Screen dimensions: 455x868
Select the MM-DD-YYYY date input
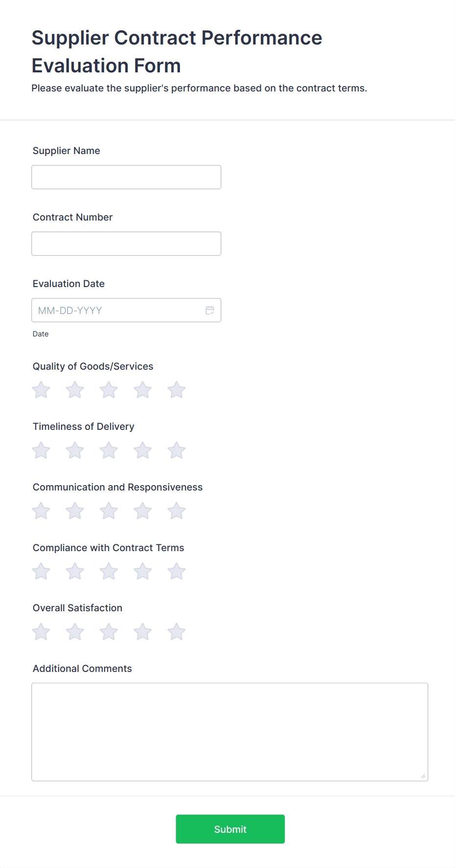(117, 310)
